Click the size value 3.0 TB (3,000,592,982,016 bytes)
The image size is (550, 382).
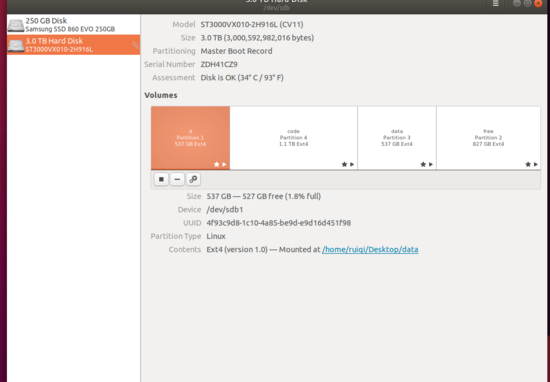[257, 38]
